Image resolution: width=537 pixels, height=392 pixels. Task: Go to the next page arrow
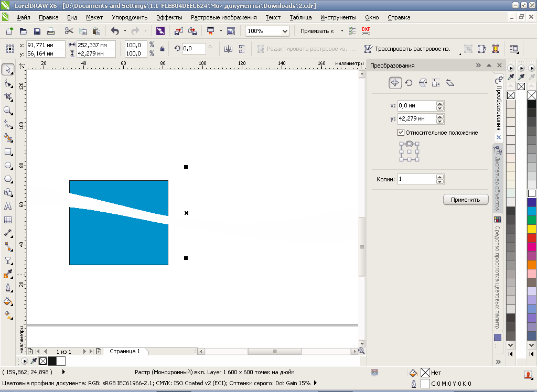coord(84,351)
